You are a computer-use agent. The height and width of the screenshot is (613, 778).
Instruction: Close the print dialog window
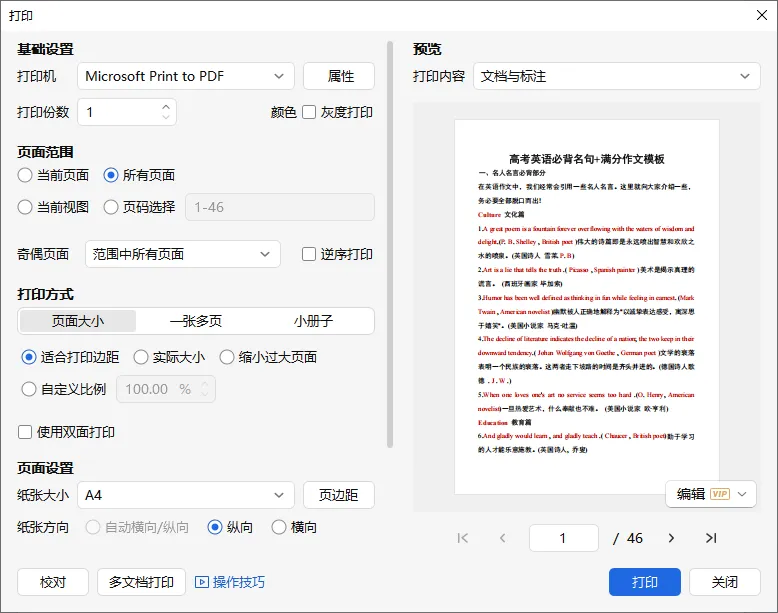tap(762, 15)
